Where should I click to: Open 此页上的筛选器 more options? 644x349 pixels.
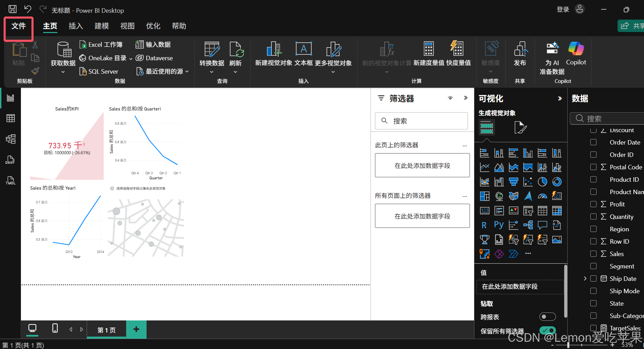465,146
